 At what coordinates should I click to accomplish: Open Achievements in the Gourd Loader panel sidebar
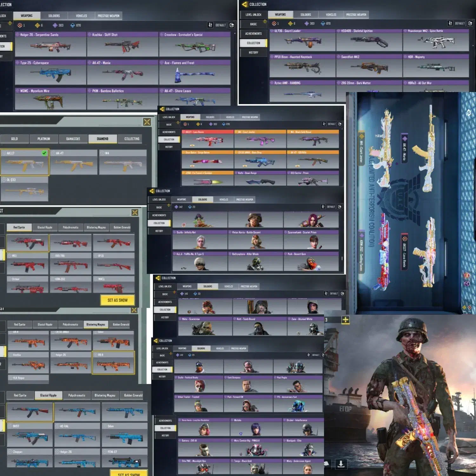(253, 34)
